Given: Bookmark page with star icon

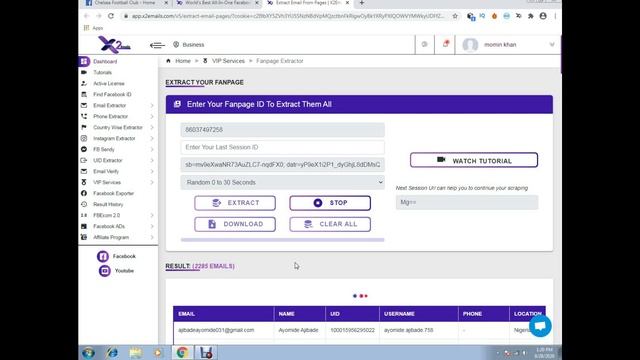Looking at the screenshot, I should pyautogui.click(x=455, y=16).
